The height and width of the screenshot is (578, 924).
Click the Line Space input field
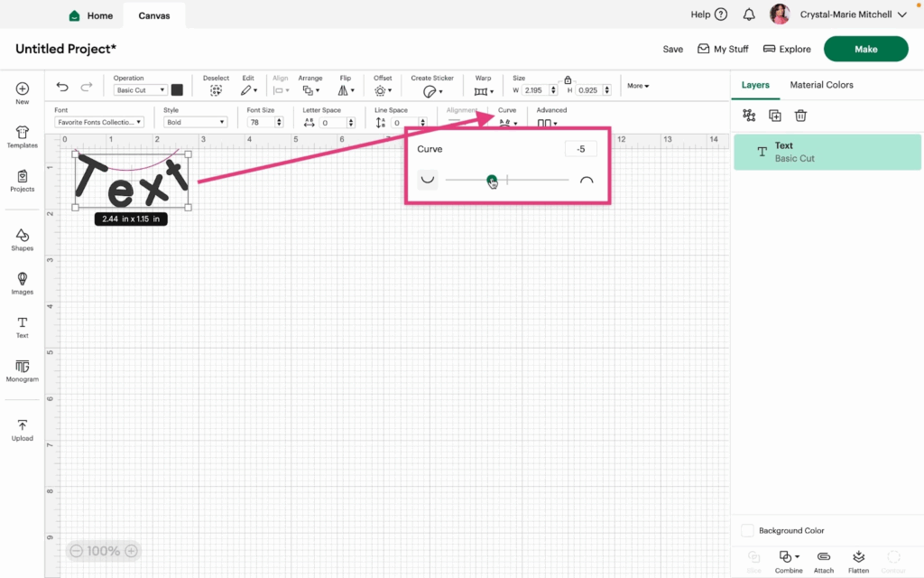(405, 122)
